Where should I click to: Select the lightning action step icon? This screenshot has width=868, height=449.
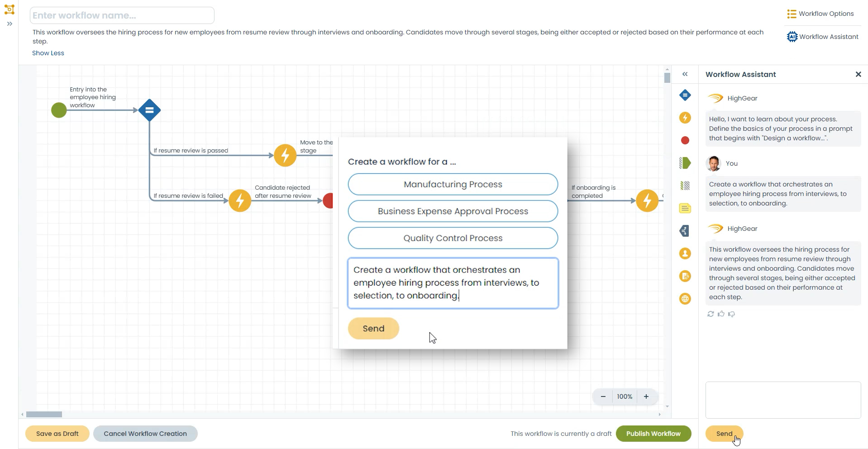click(685, 118)
